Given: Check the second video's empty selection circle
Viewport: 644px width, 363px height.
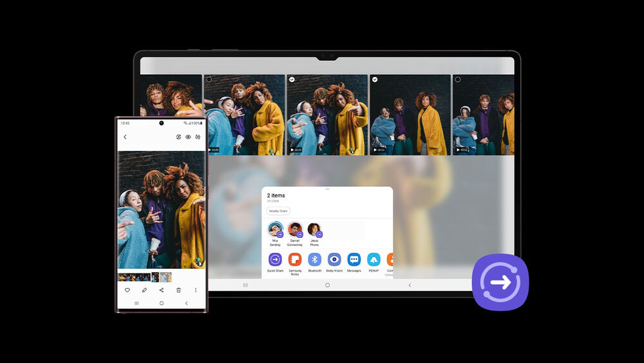Looking at the screenshot, I should point(209,79).
